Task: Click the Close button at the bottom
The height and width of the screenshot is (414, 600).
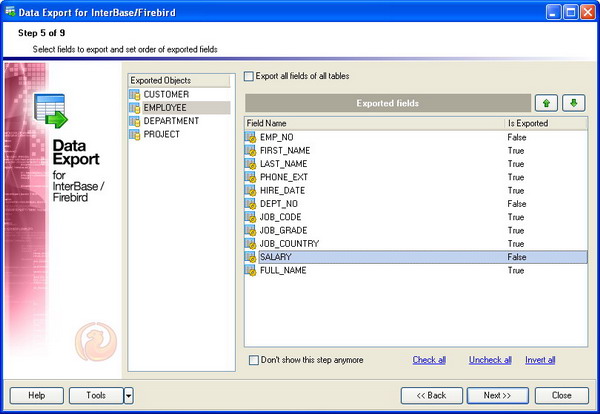Action: click(x=562, y=396)
